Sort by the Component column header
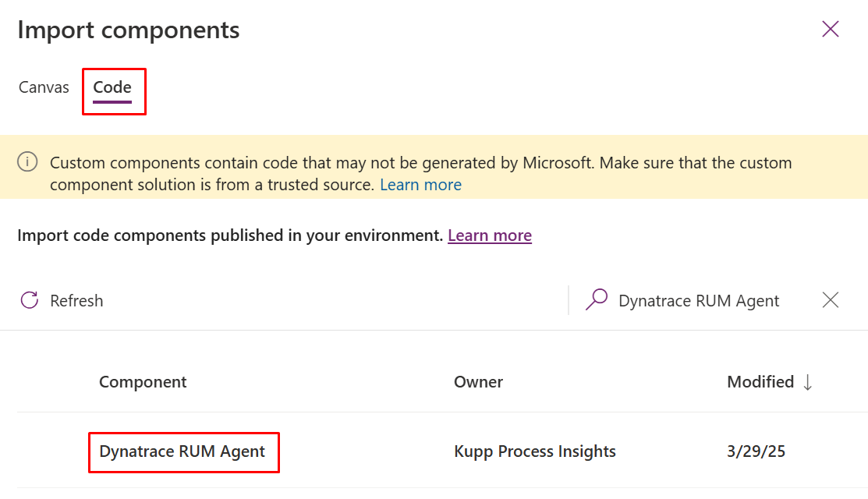The image size is (868, 499). point(143,382)
